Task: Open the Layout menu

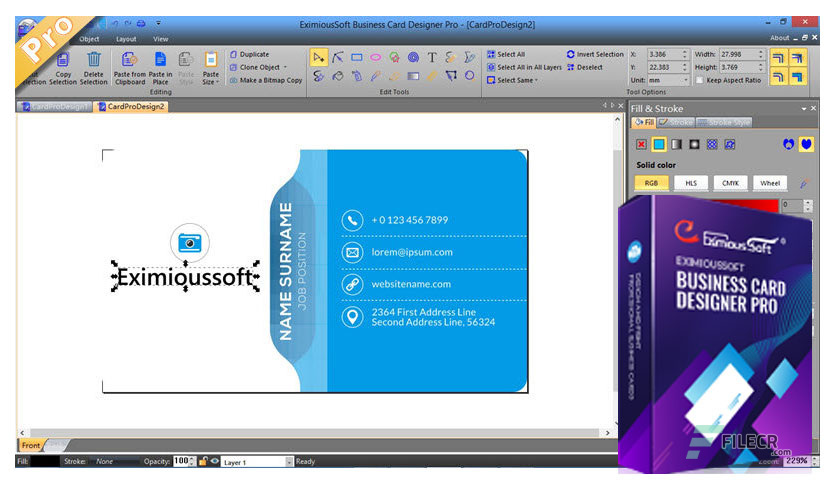Action: pyautogui.click(x=126, y=38)
